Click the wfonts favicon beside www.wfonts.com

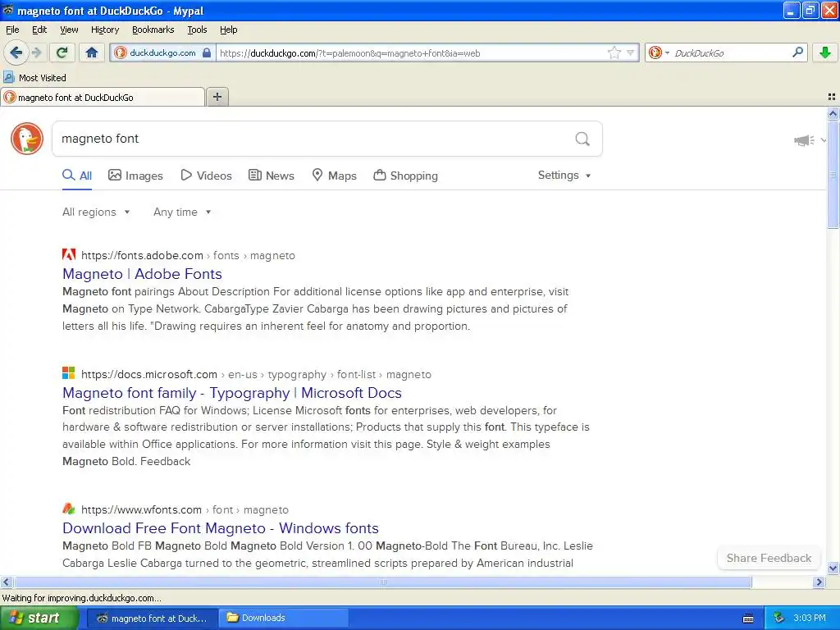[x=69, y=509]
